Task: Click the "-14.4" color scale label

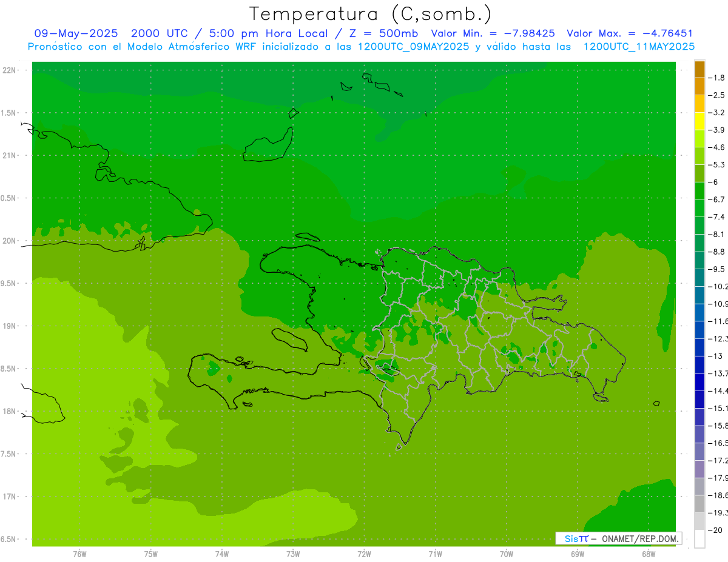Action: click(717, 391)
